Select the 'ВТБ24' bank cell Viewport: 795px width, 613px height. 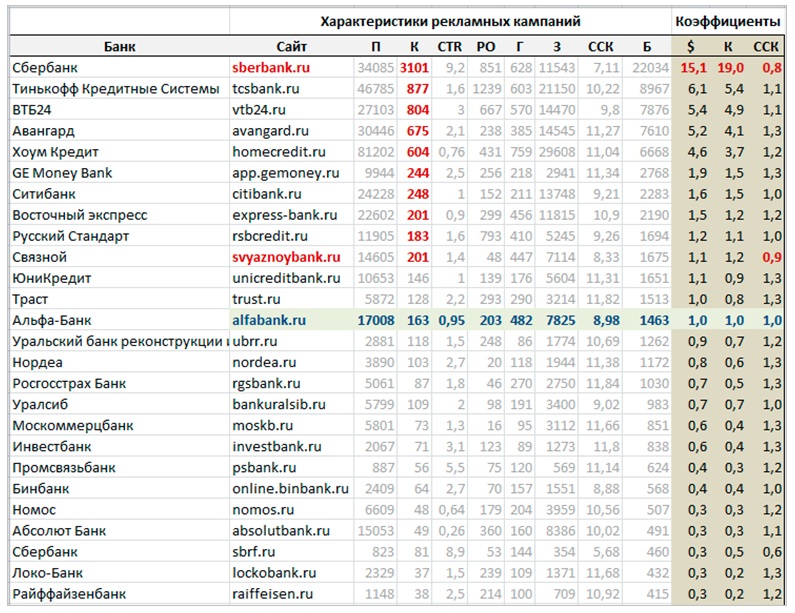(x=120, y=110)
